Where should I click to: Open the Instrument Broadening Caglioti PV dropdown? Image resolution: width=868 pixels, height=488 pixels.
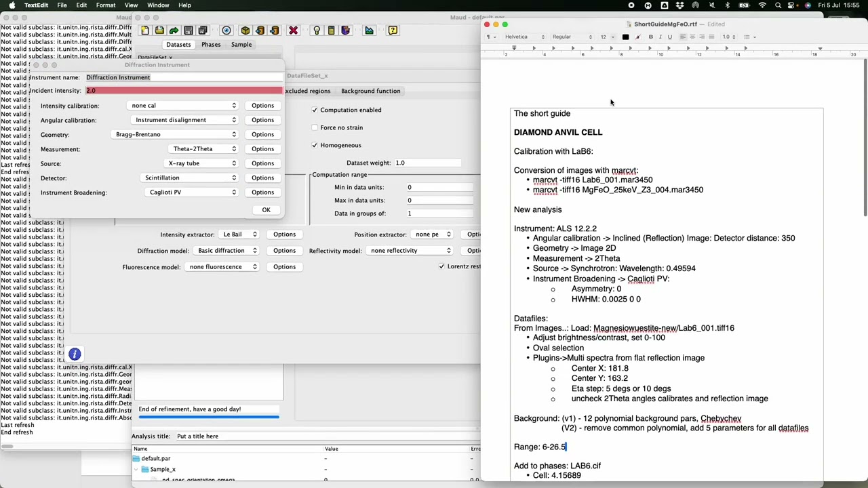(193, 192)
